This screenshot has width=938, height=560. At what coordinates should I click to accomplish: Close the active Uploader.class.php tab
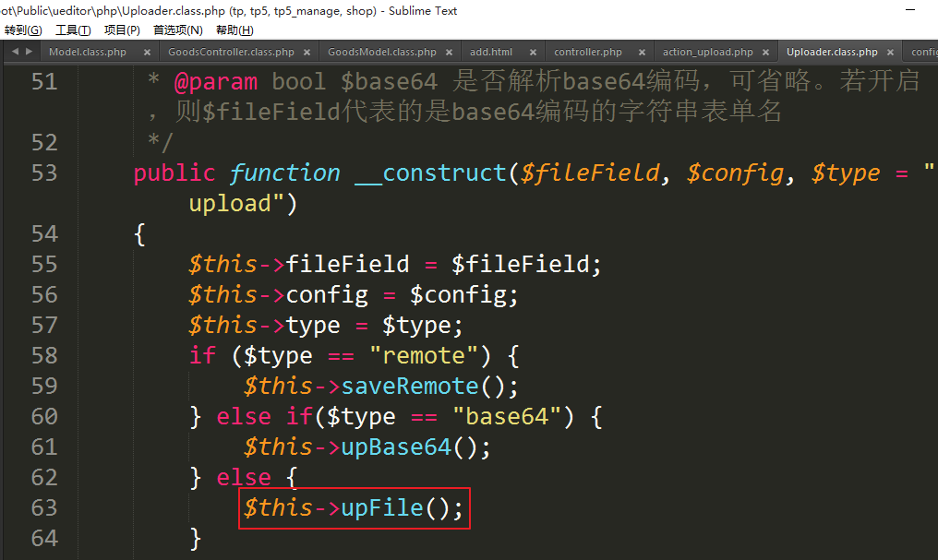(x=890, y=53)
